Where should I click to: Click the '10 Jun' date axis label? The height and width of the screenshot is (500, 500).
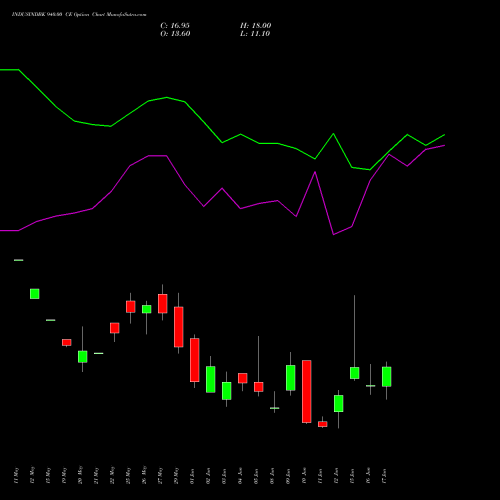[304, 476]
